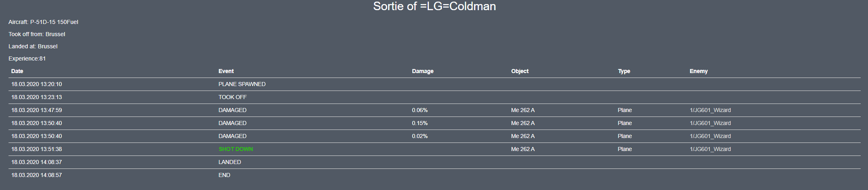Screen dimensions: 868x190
Task: Click the TOOK OFF event entry
Action: tap(232, 97)
